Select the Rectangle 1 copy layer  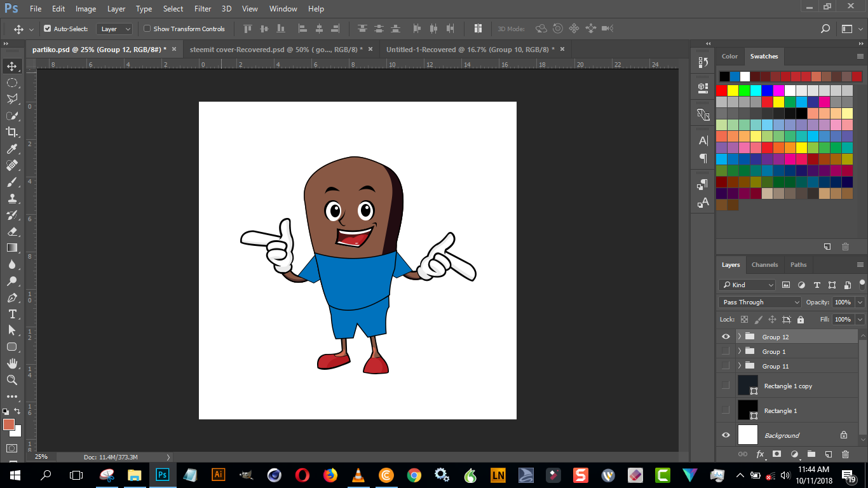click(x=787, y=386)
